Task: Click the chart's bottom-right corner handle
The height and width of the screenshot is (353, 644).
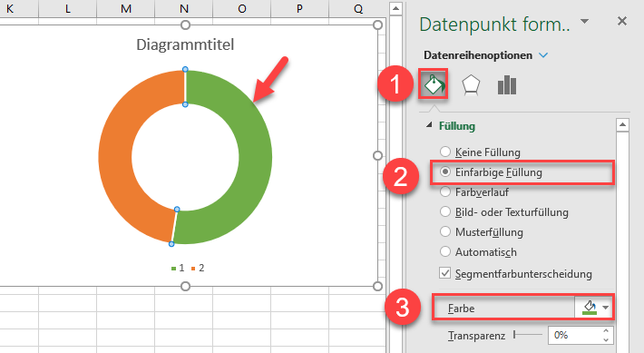Action: [x=377, y=286]
